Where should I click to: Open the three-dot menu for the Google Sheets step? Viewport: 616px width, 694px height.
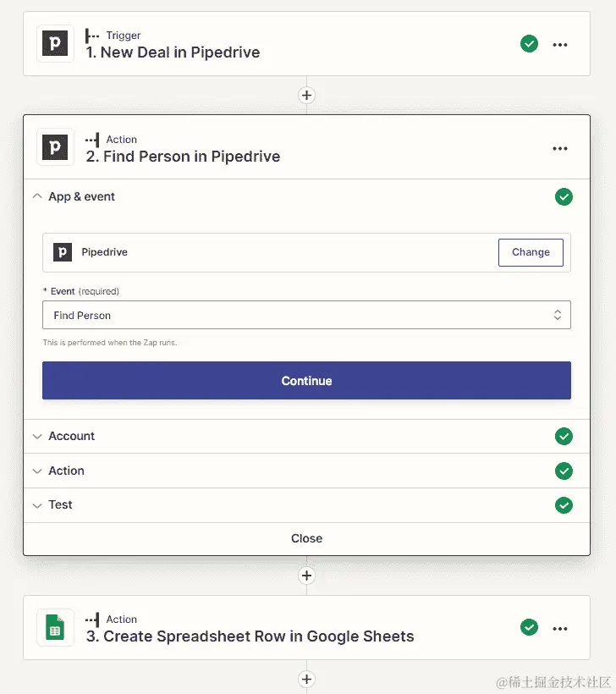coord(559,628)
